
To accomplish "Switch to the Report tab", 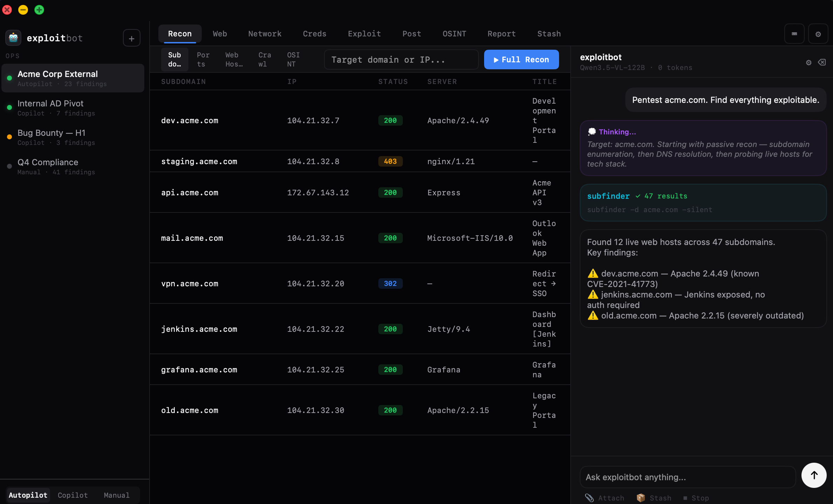I will [x=502, y=34].
